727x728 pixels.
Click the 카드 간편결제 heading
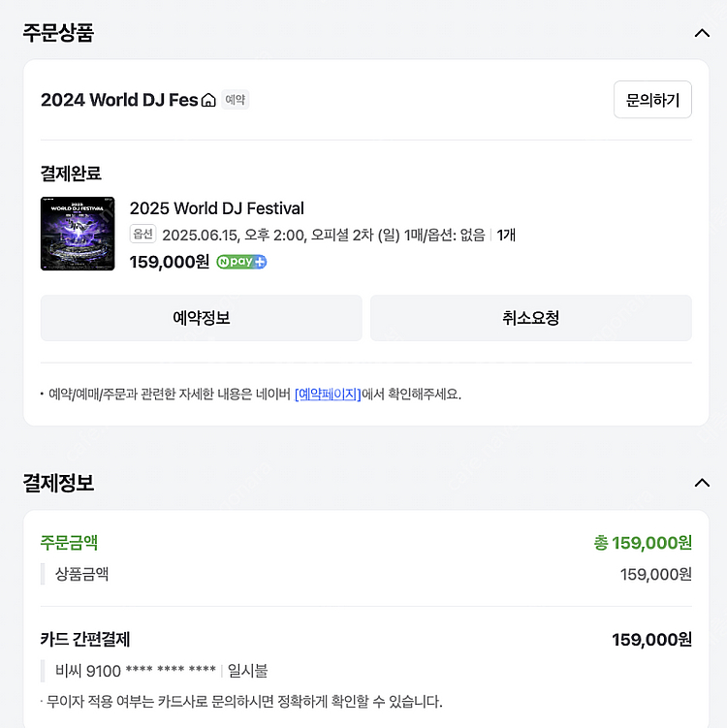tap(85, 640)
